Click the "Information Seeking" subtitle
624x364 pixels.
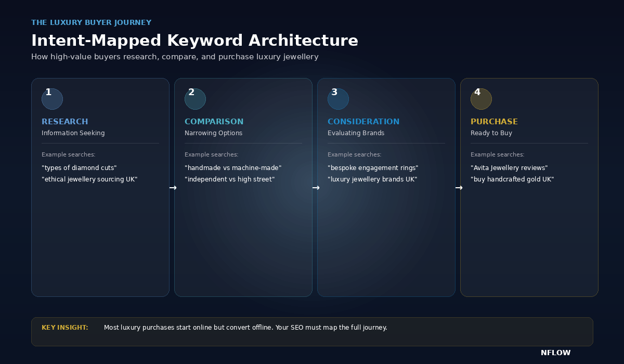[73, 133]
